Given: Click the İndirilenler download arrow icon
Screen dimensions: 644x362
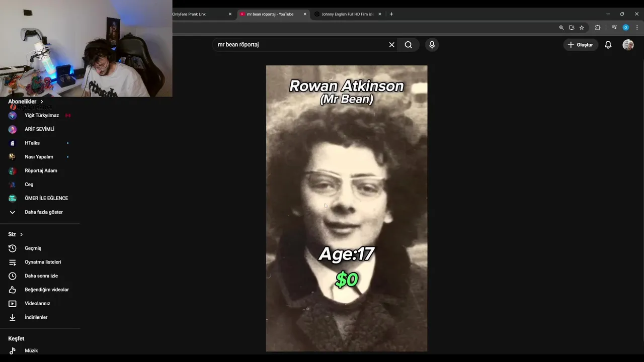Looking at the screenshot, I should pos(13,317).
